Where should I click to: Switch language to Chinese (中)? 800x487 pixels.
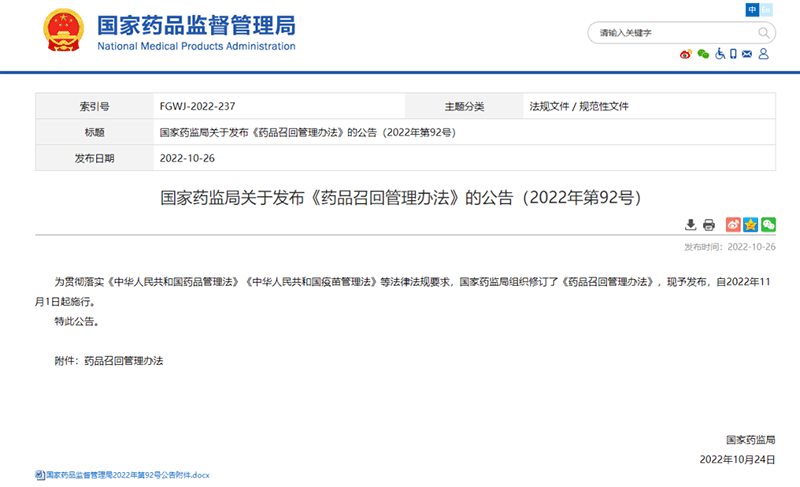coord(752,10)
